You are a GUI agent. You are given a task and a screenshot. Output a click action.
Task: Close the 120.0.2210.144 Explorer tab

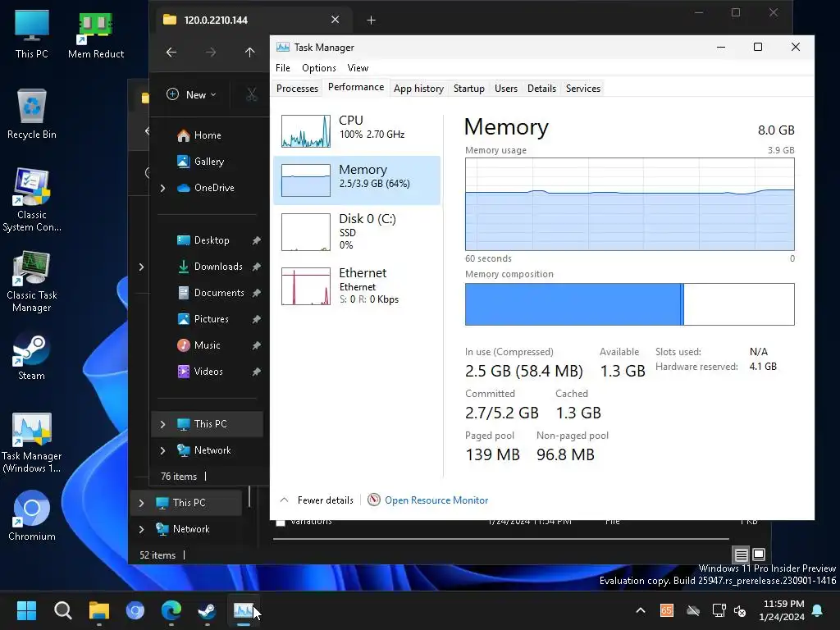(335, 20)
